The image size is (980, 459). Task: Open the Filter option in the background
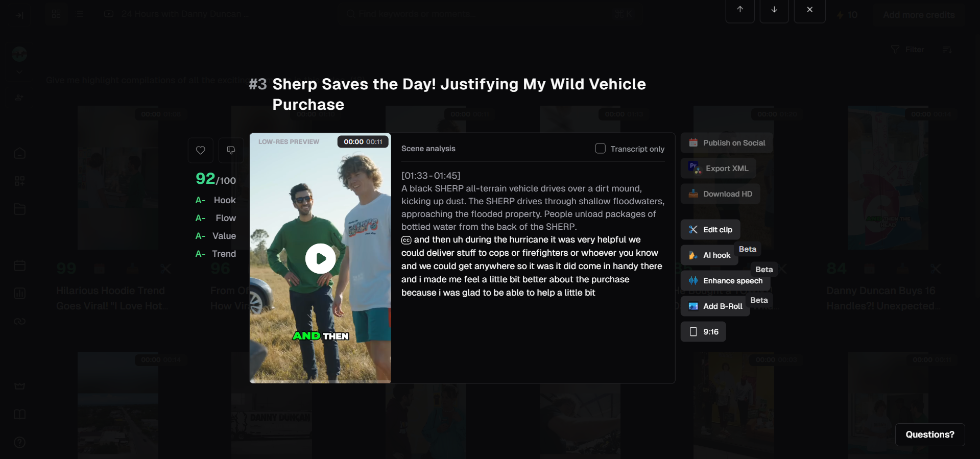(x=907, y=50)
